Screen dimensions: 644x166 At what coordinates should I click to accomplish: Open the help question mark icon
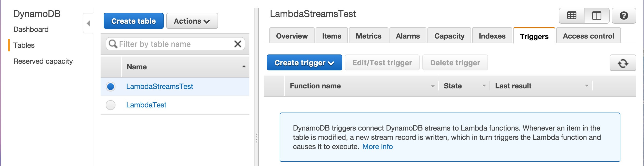[x=624, y=16]
